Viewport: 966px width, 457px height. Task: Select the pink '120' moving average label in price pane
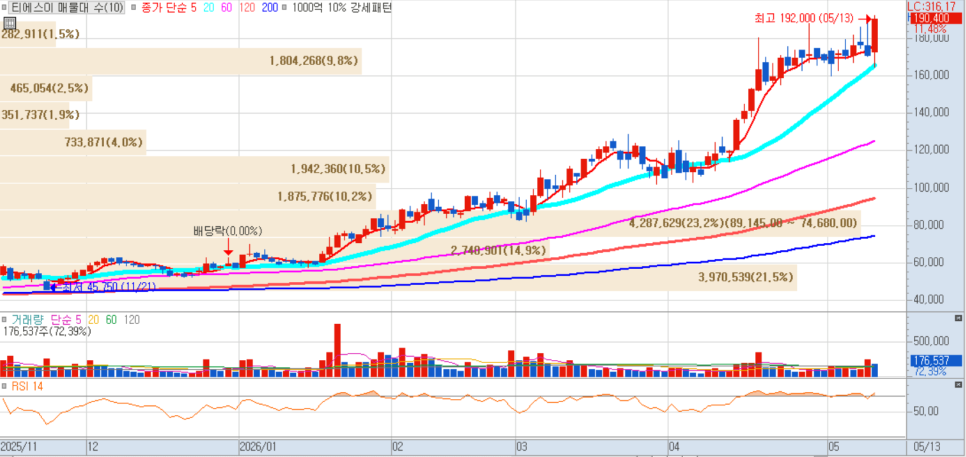[x=247, y=8]
